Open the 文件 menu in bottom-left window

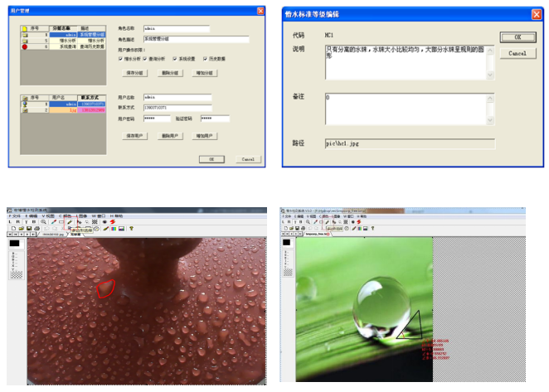(x=16, y=215)
